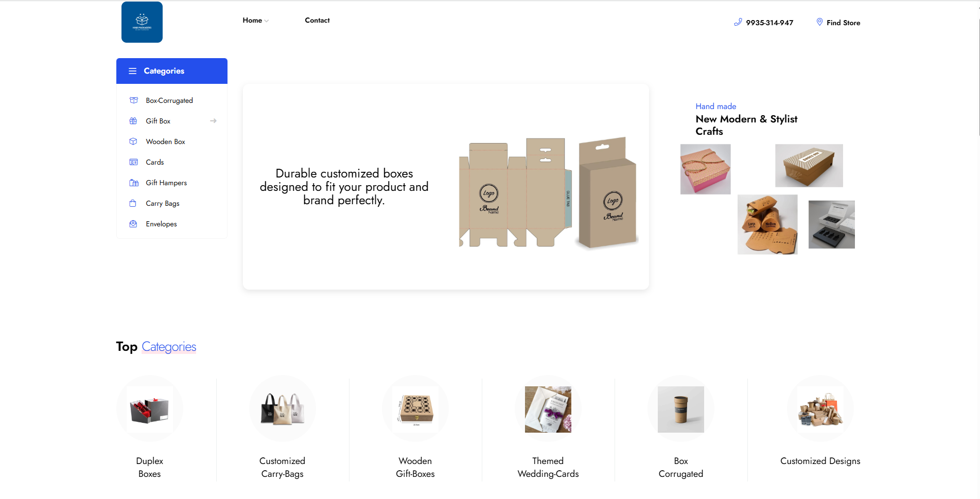Click the Envelopes icon in sidebar
Viewport: 980px width, 499px height.
(133, 224)
